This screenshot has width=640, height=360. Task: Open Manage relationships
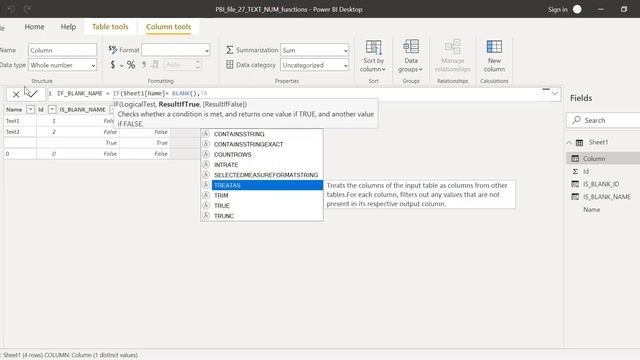tap(452, 56)
